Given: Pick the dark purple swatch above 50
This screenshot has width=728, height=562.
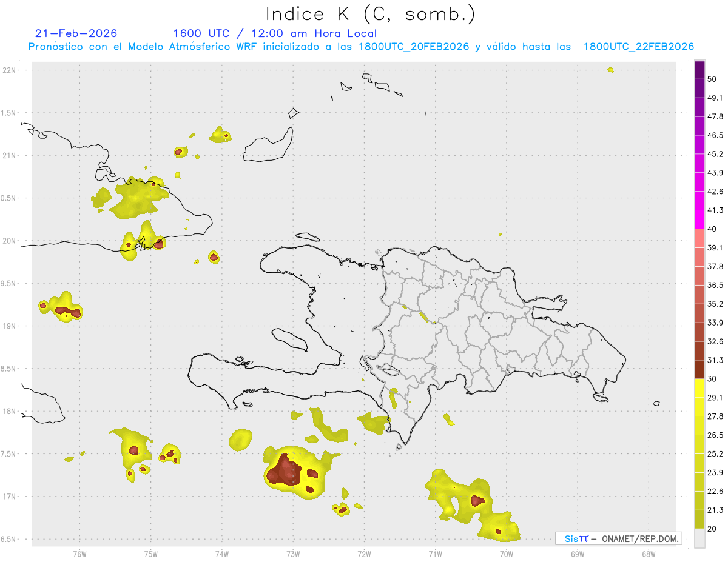Looking at the screenshot, I should (699, 70).
